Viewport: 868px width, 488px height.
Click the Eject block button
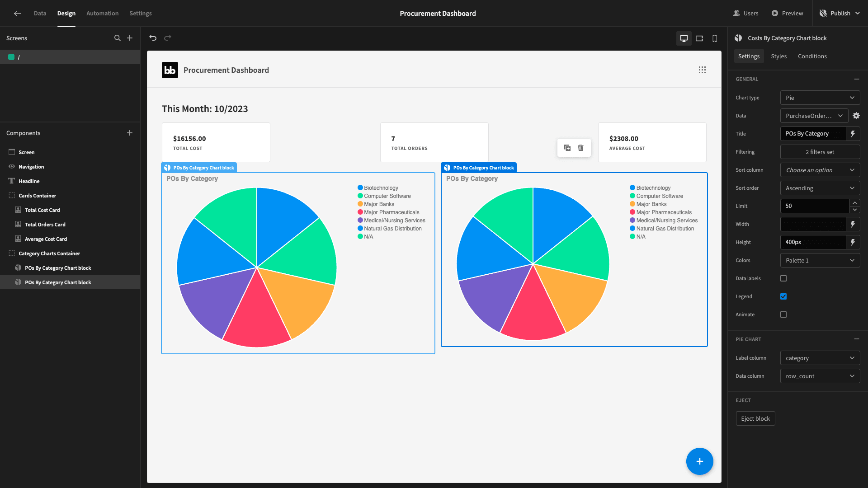(x=755, y=418)
